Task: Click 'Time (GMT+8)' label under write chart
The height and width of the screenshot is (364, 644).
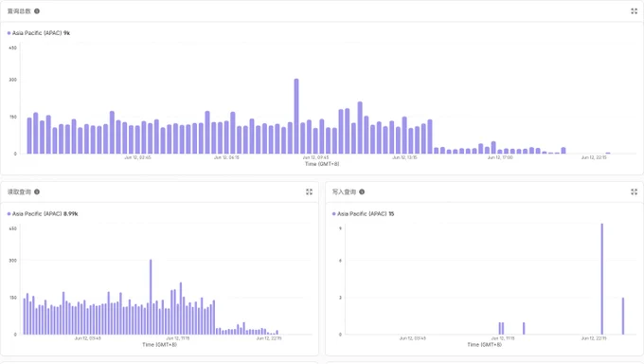Action: point(484,344)
